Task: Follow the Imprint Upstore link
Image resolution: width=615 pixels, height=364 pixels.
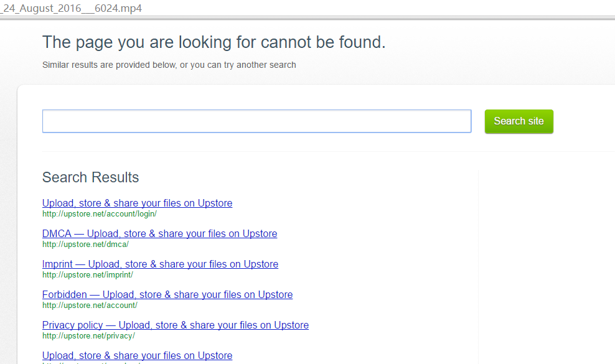Action: click(x=160, y=264)
